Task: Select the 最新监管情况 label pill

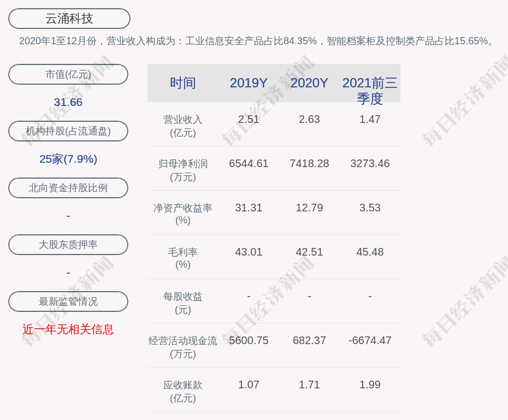Action: point(68,301)
